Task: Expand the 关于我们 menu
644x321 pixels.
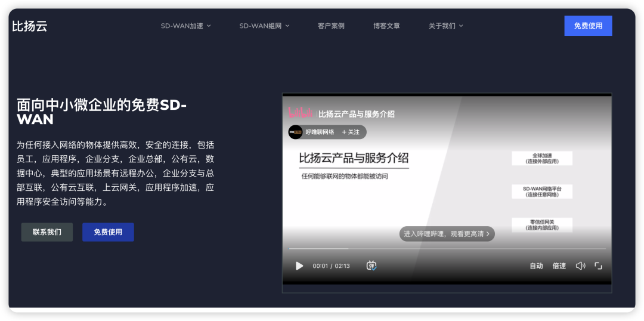Action: pos(445,26)
